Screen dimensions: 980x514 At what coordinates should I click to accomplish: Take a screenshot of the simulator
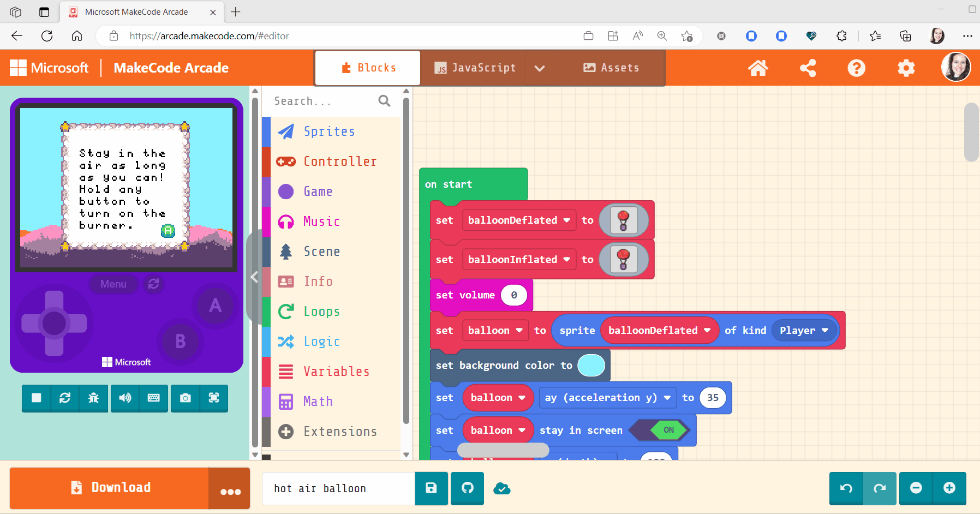(x=184, y=398)
